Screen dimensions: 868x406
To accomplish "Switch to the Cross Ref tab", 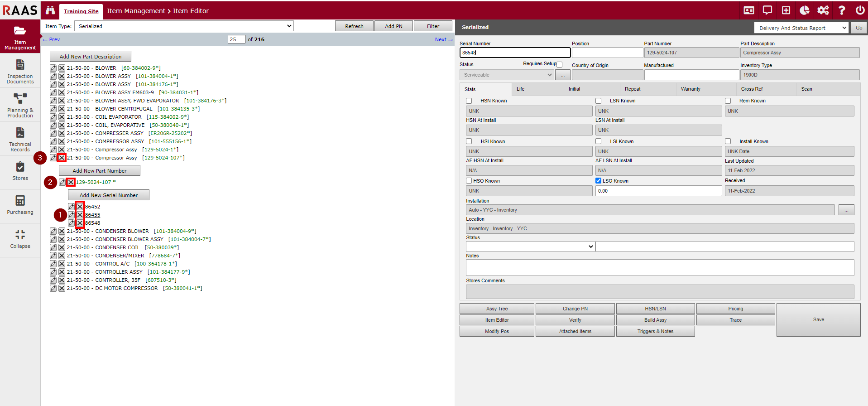I will [752, 89].
